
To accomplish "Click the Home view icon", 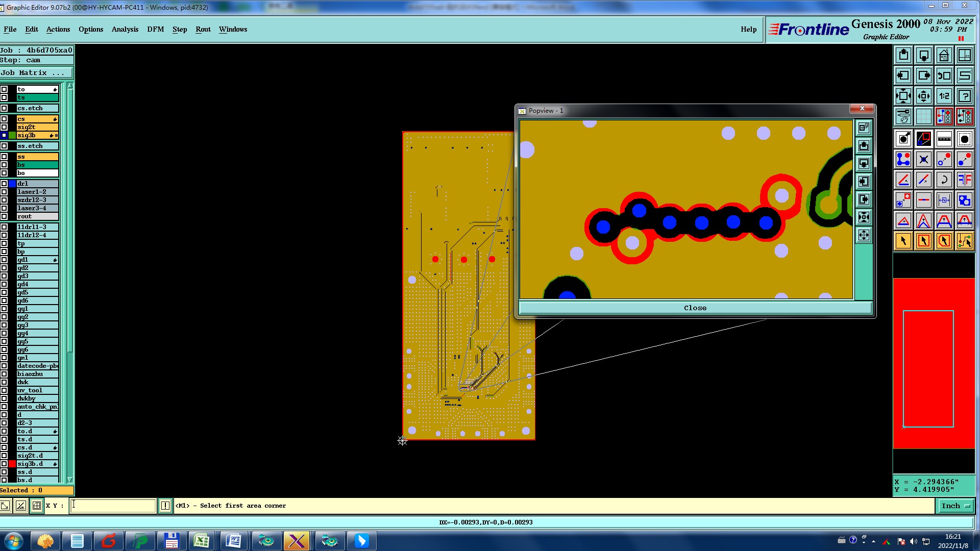I will click(944, 55).
